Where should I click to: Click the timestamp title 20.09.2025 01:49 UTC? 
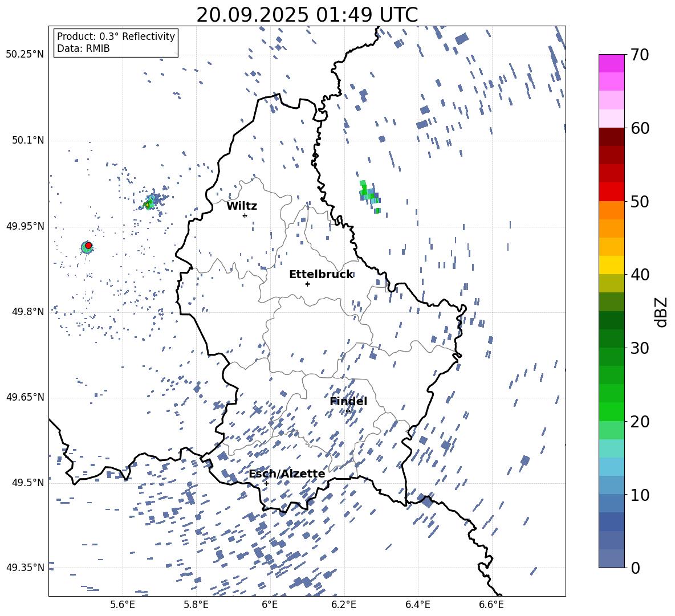point(307,15)
